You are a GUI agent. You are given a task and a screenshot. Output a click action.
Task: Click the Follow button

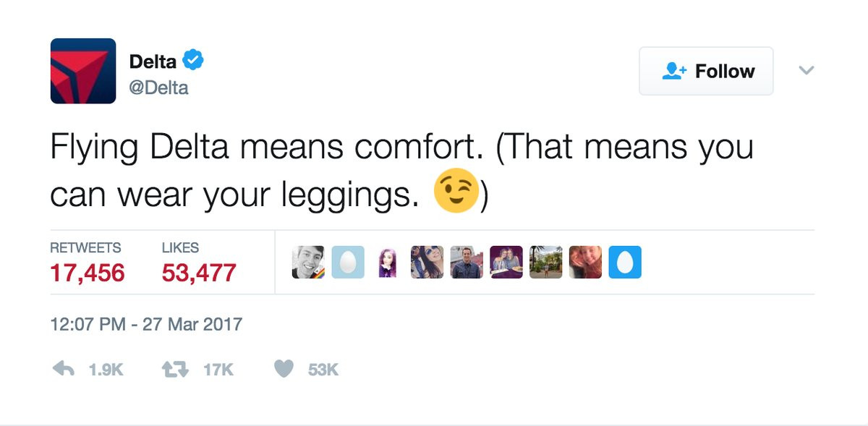pos(706,71)
